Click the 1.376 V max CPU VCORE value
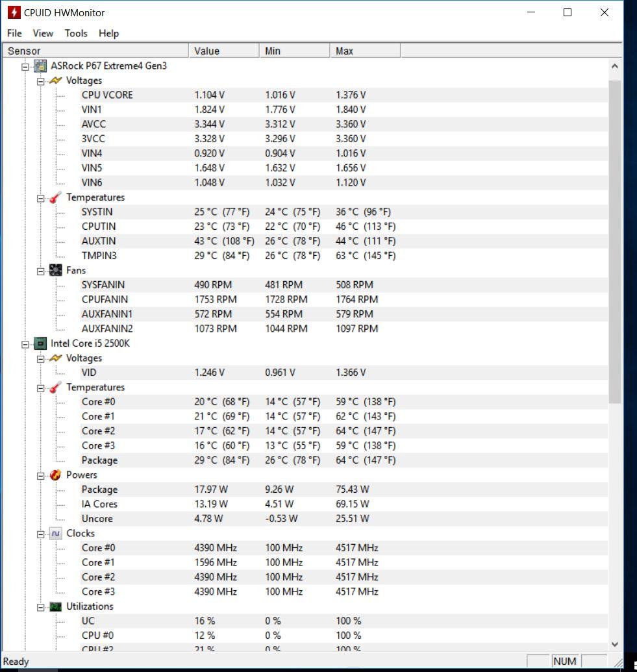The height and width of the screenshot is (672, 637). click(x=351, y=95)
